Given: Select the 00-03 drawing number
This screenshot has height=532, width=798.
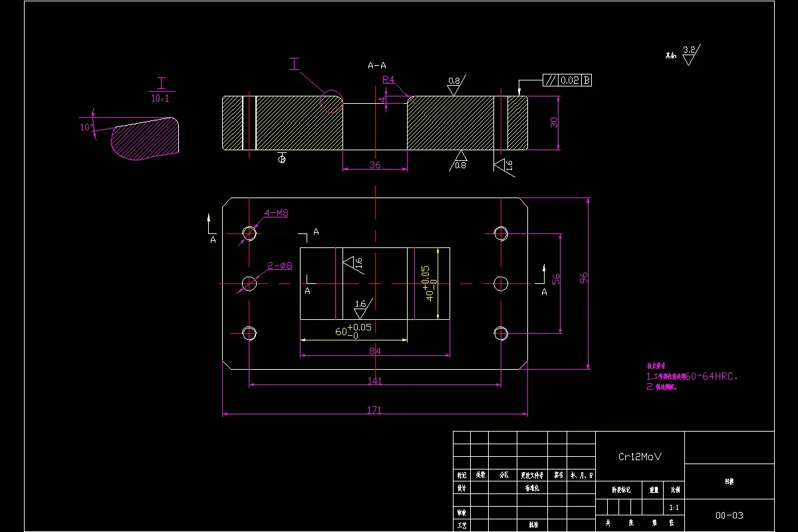Looking at the screenshot, I should (x=730, y=515).
